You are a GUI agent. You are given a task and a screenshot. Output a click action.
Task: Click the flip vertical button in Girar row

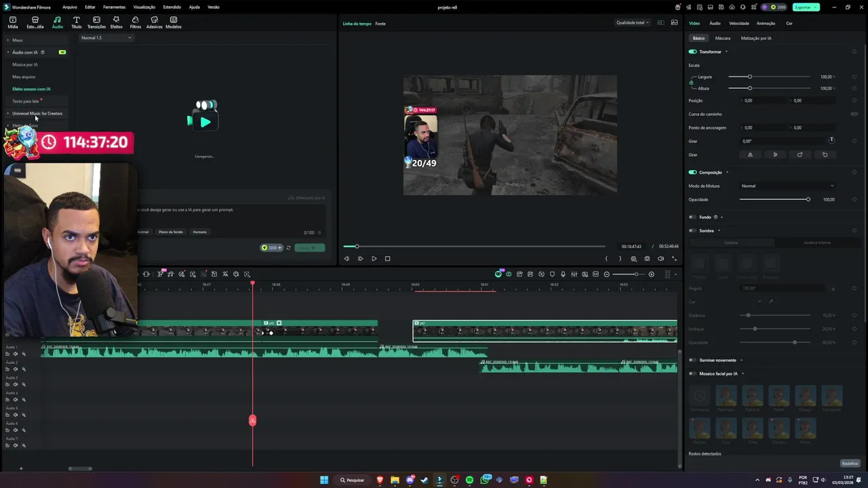tap(775, 155)
